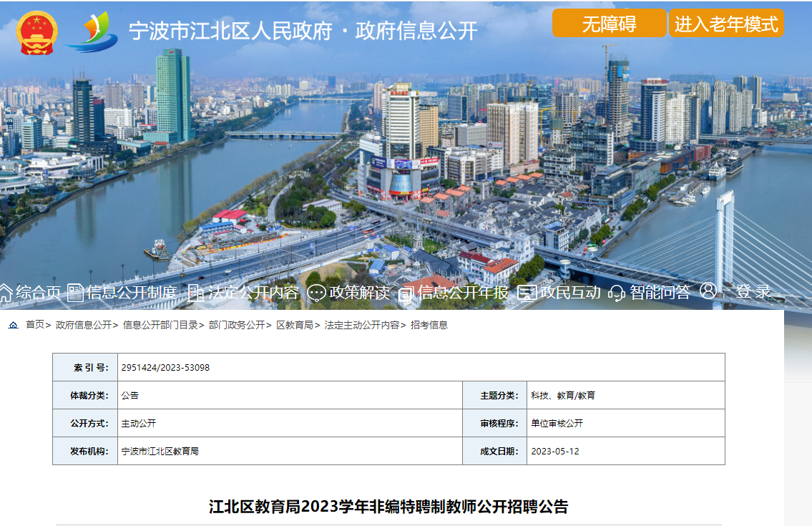Screen dimensions: 812x526
Task: Click the headset icon beside 智能问答
Action: (x=616, y=293)
